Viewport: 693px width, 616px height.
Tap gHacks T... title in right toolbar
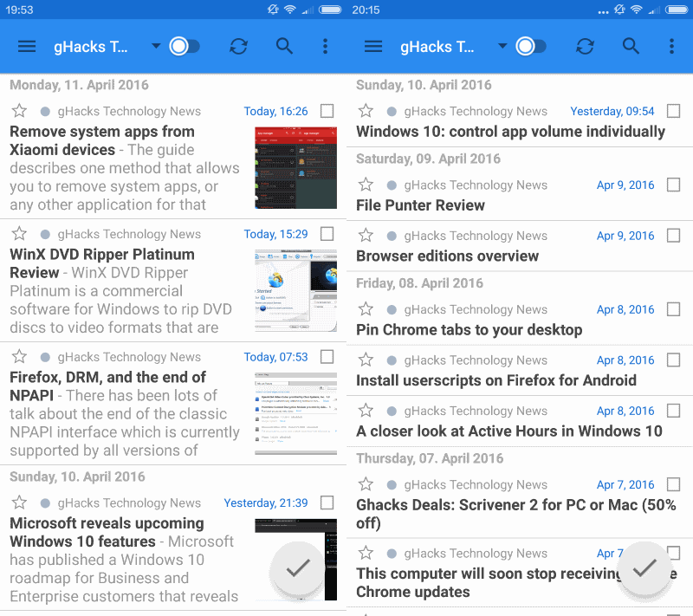point(437,47)
